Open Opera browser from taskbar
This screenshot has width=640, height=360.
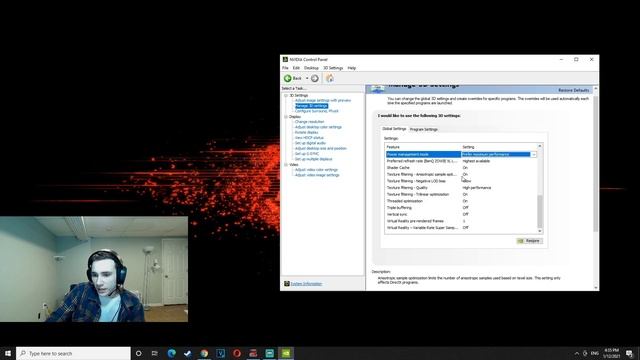click(x=237, y=353)
